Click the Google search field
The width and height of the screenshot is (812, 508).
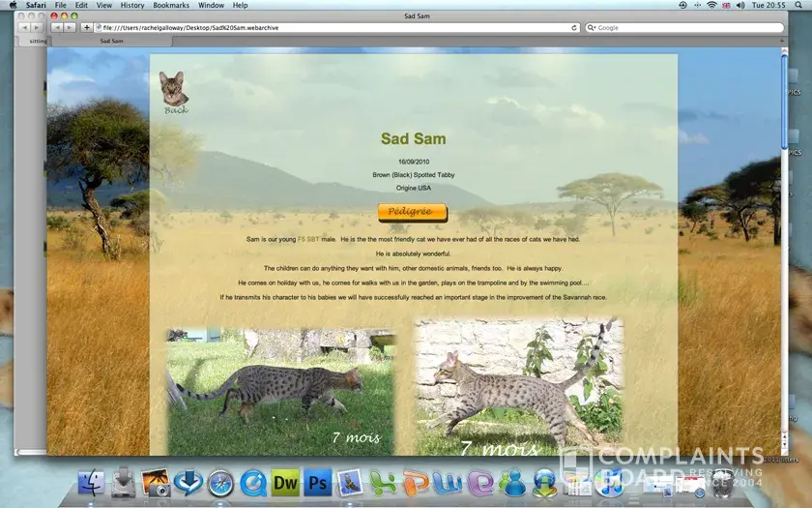686,28
